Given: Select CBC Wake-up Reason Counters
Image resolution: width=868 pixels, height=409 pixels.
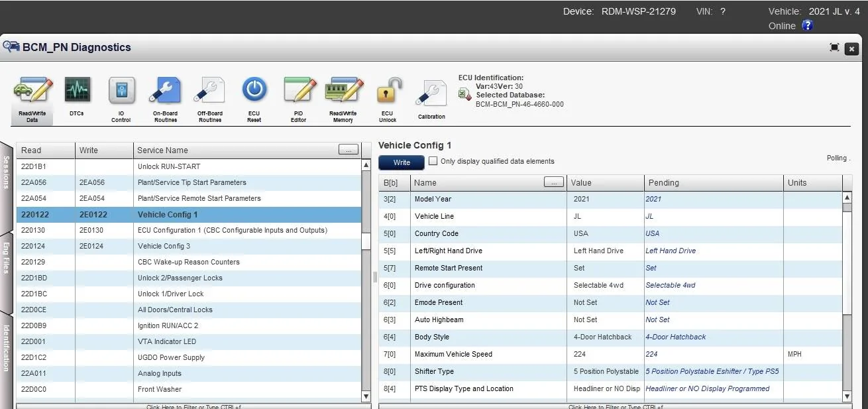Looking at the screenshot, I should (189, 263).
